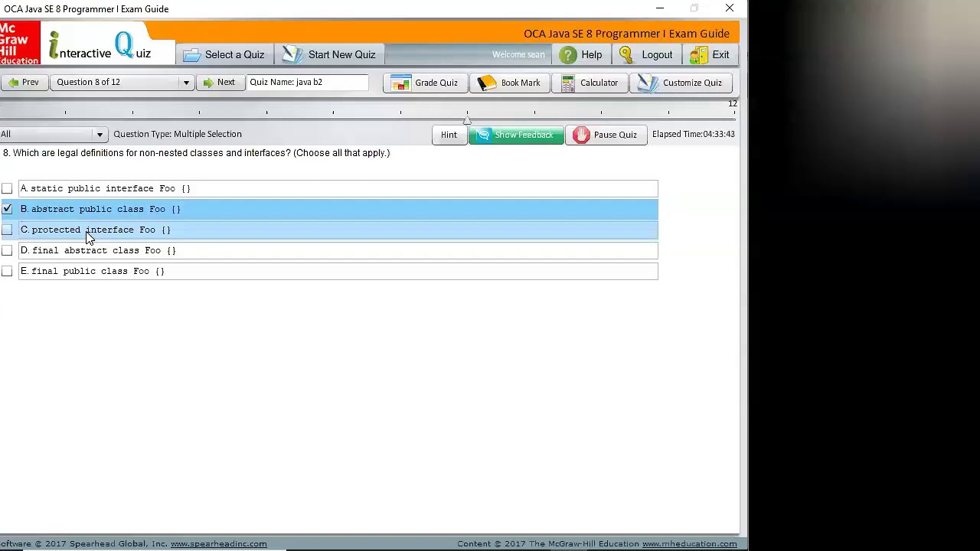Image resolution: width=980 pixels, height=551 pixels.
Task: Click the Hint button
Action: pyautogui.click(x=449, y=135)
